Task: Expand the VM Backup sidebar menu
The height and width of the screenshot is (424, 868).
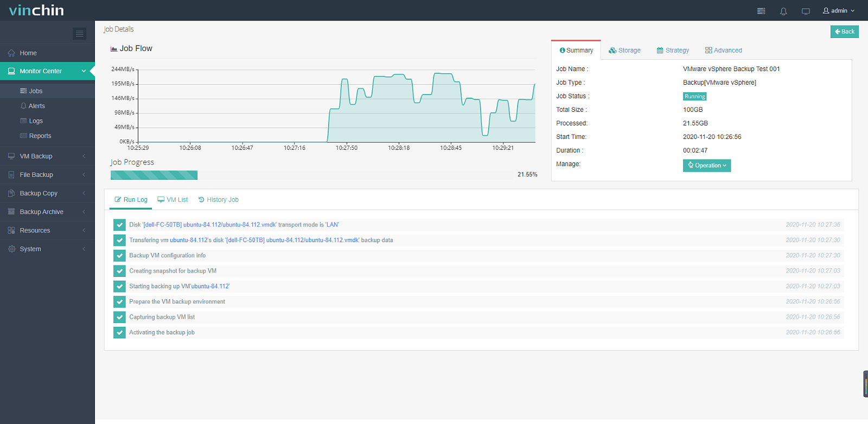Action: tap(47, 156)
